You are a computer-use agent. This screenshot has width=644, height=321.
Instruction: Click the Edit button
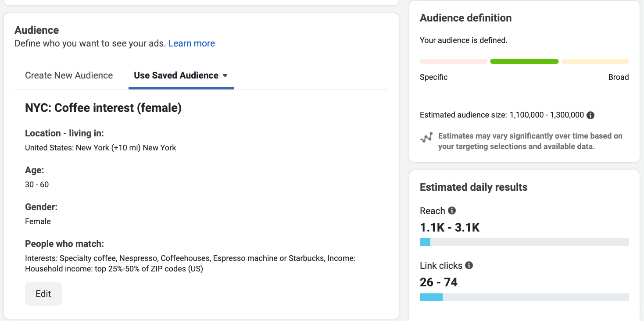point(43,294)
